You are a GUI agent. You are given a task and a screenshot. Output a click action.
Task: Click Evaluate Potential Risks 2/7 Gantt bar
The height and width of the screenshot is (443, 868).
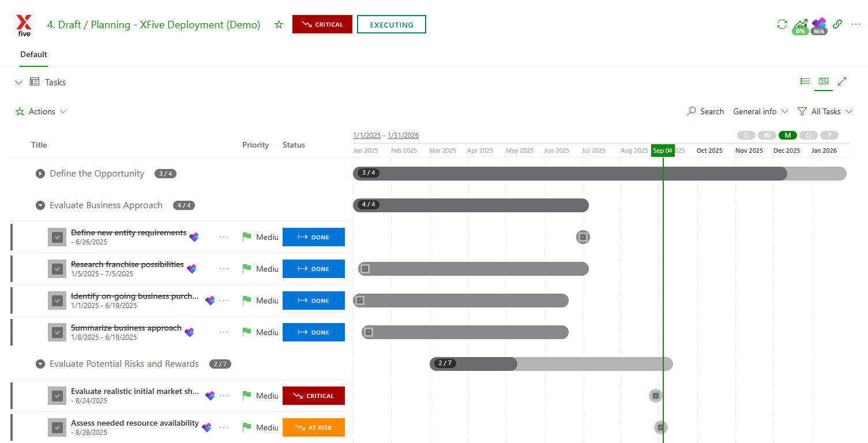pyautogui.click(x=551, y=364)
